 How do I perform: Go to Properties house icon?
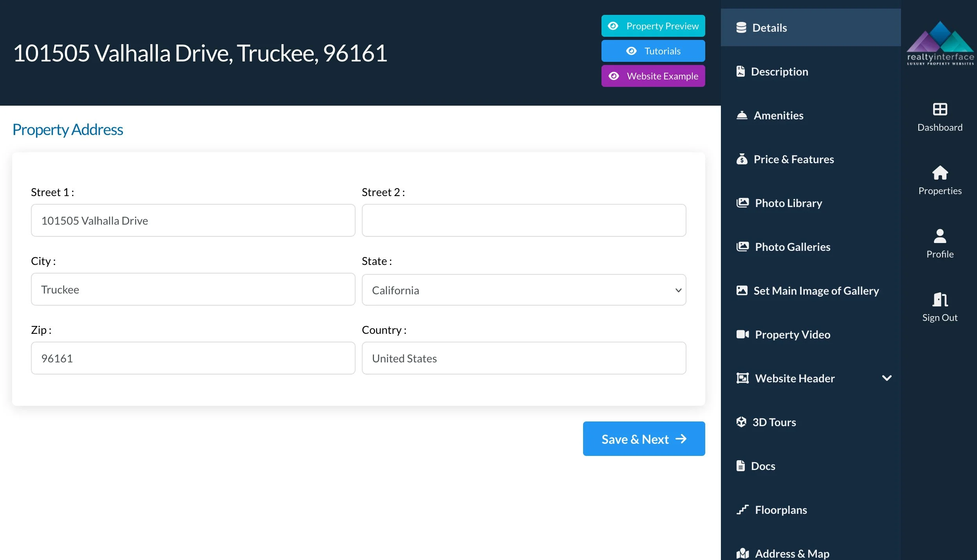[939, 173]
